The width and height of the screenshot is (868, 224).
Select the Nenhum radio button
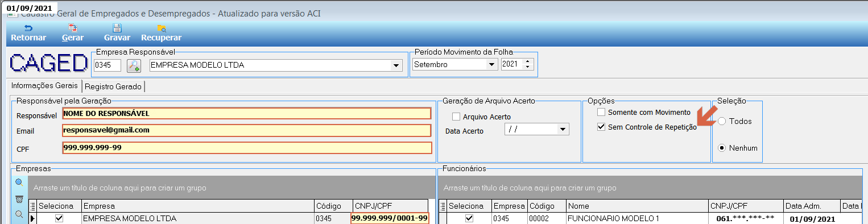tap(722, 148)
